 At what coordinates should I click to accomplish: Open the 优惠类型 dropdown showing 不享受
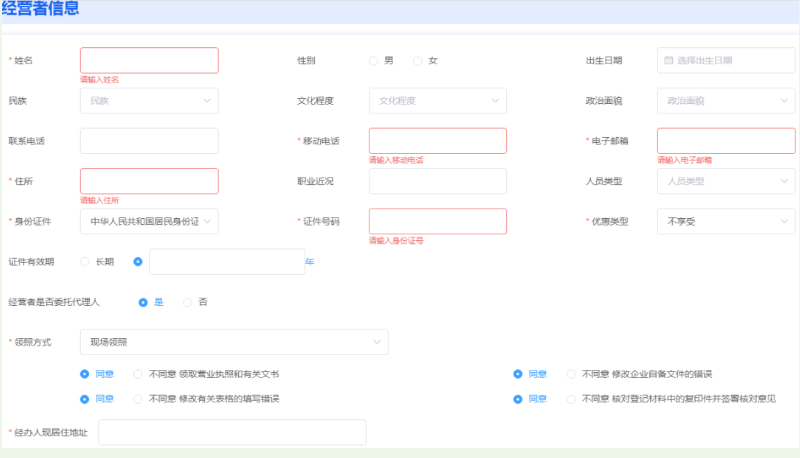(x=726, y=221)
